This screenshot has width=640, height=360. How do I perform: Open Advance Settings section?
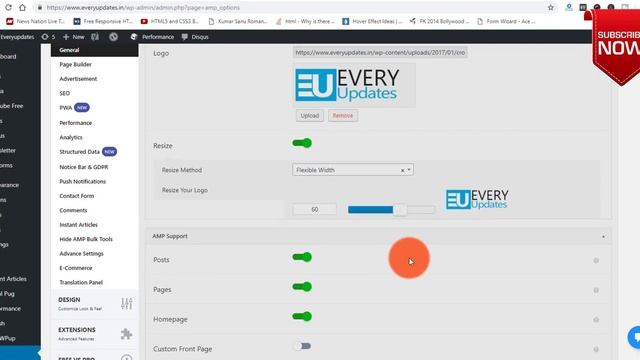pos(81,253)
